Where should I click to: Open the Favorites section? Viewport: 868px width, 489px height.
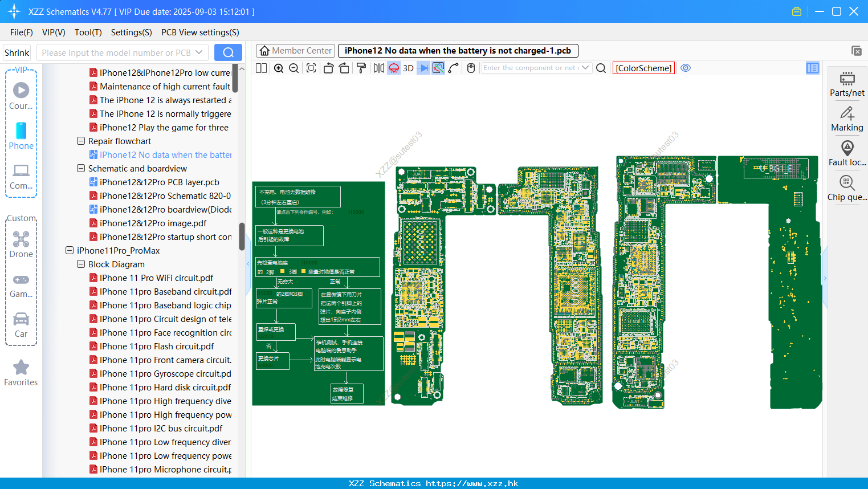(21, 373)
